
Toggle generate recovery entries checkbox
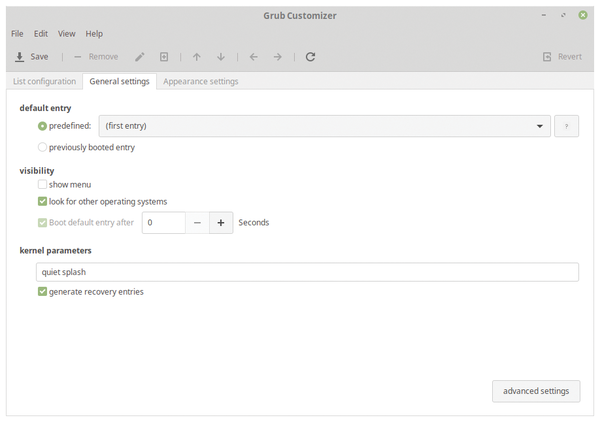coord(42,292)
